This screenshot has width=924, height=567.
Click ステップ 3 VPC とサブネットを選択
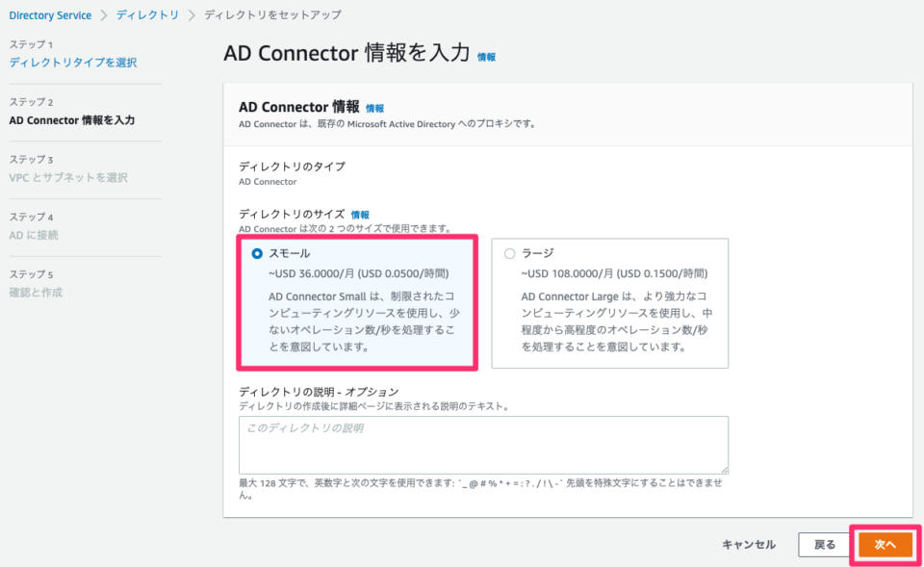(x=67, y=178)
